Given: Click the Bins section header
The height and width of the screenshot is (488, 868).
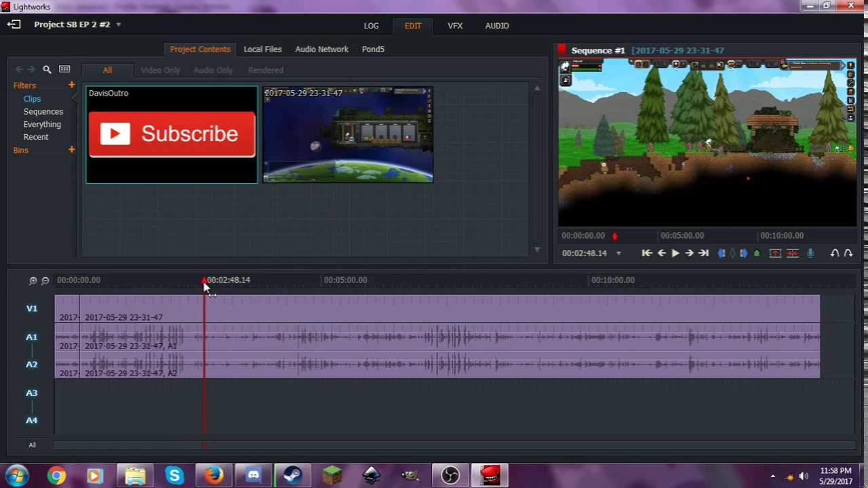Looking at the screenshot, I should (21, 150).
